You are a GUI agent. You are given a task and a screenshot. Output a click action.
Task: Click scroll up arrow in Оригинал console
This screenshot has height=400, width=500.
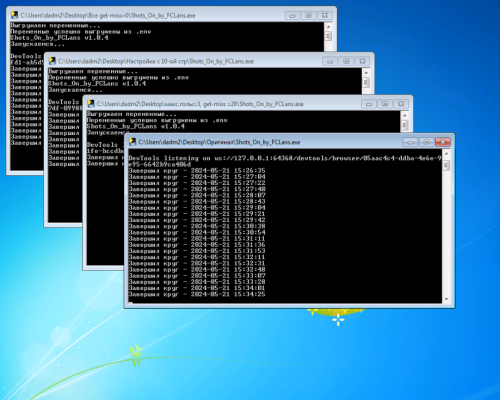tap(447, 154)
